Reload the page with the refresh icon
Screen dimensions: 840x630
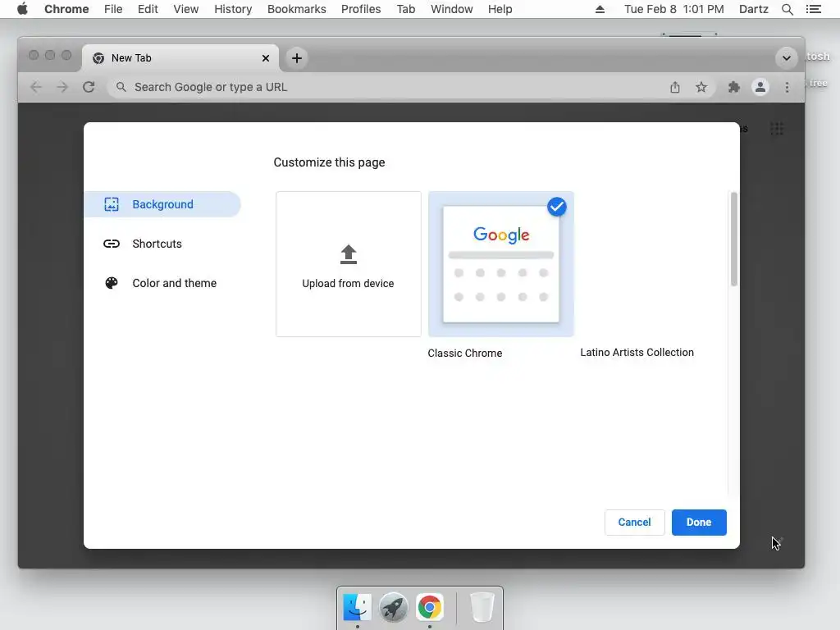pos(89,87)
